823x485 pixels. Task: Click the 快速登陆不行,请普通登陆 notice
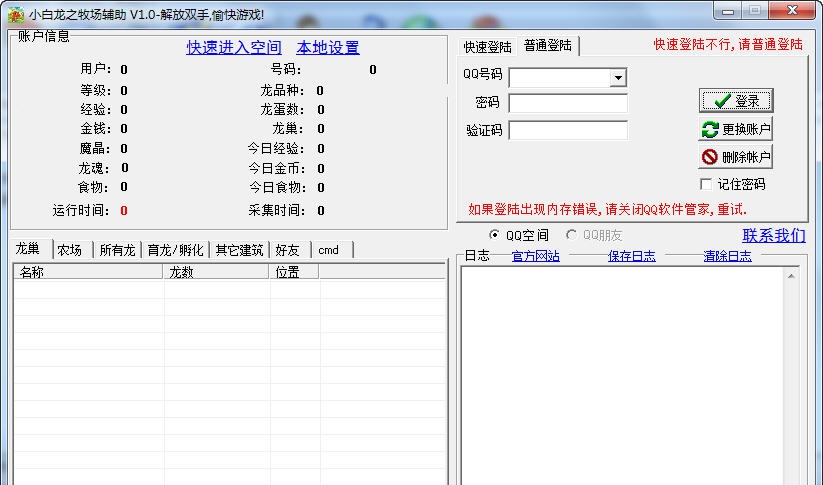(728, 45)
